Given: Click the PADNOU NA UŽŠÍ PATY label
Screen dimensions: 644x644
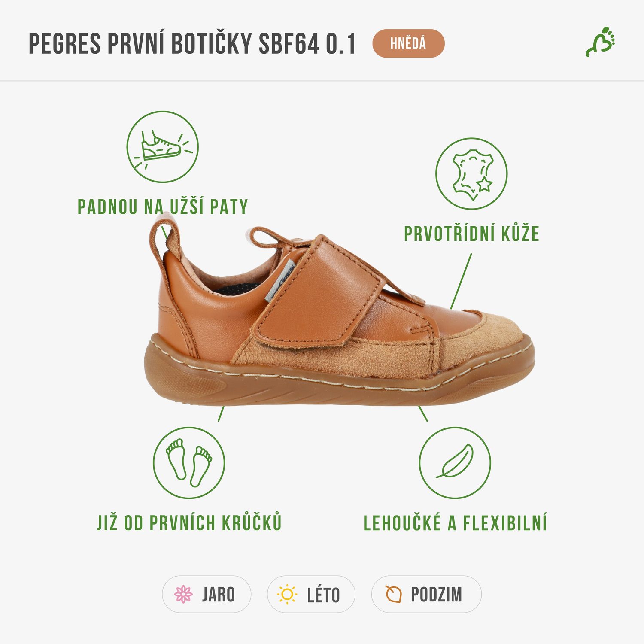Looking at the screenshot, I should [x=163, y=207].
